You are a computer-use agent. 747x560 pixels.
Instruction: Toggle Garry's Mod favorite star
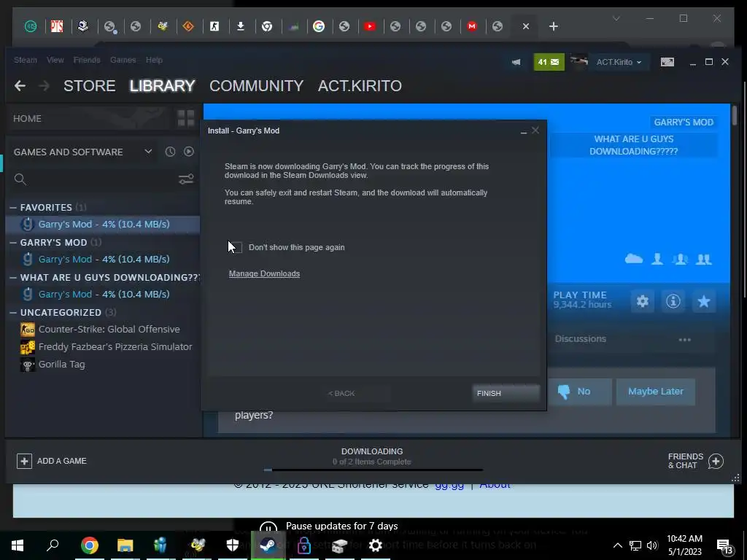pyautogui.click(x=704, y=301)
